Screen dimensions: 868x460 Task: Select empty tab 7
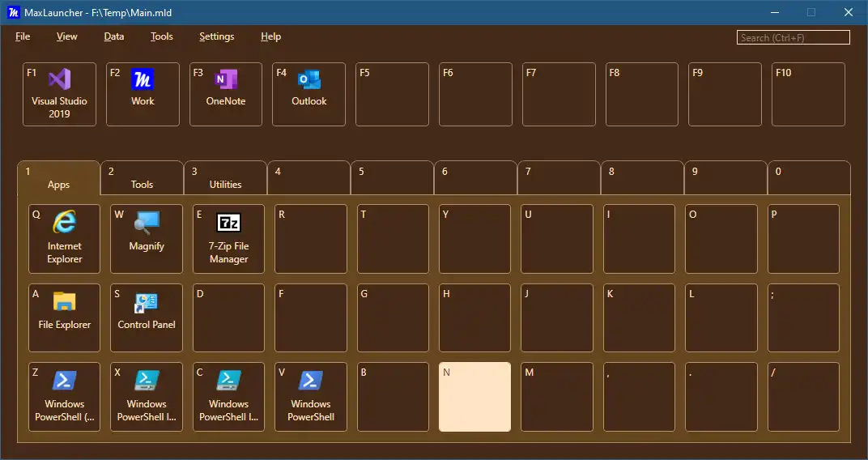click(560, 177)
